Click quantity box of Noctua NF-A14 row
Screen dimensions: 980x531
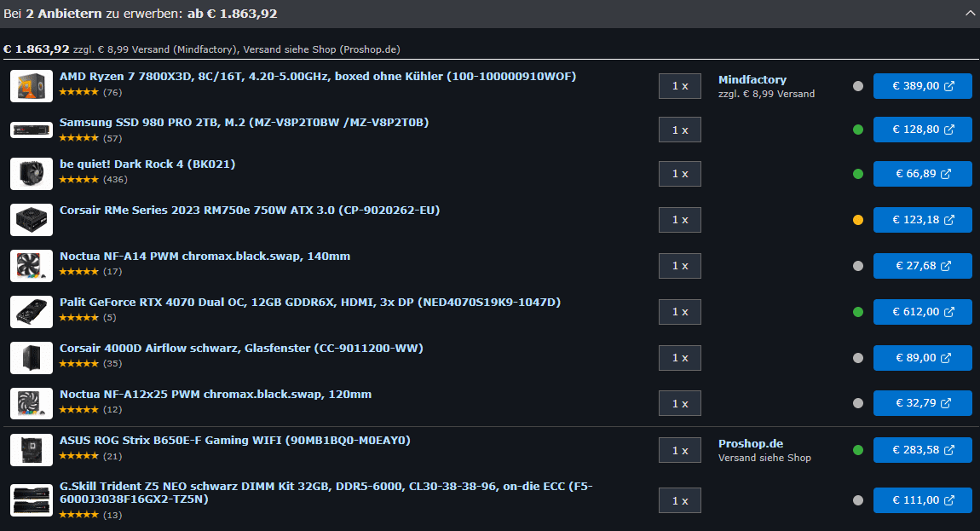pos(680,266)
